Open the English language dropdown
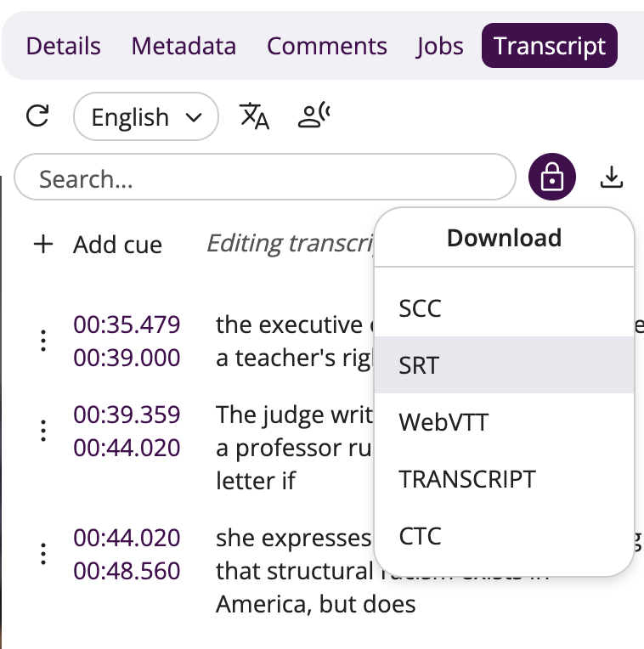 click(146, 116)
